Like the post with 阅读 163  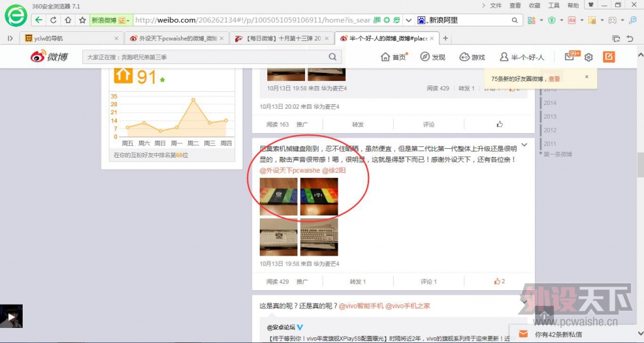click(499, 124)
